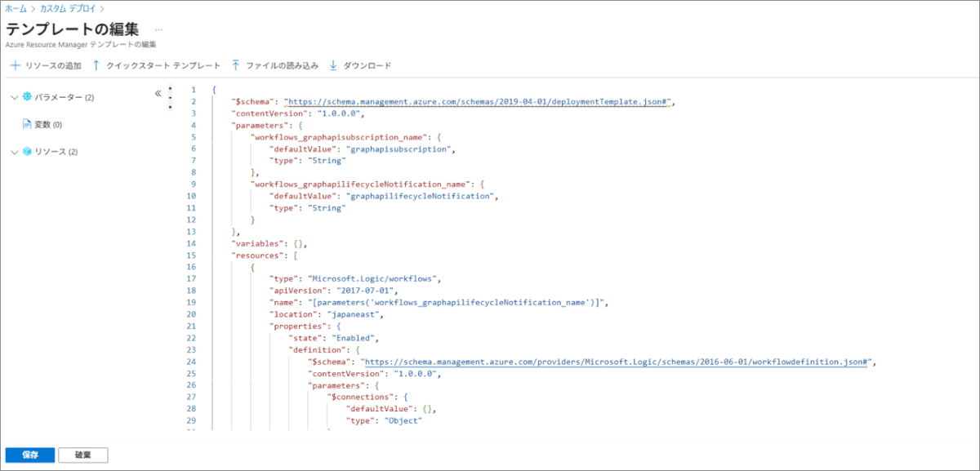Go to カスタム デプロイ breadcrumb link
This screenshot has height=471, width=980.
pyautogui.click(x=69, y=9)
